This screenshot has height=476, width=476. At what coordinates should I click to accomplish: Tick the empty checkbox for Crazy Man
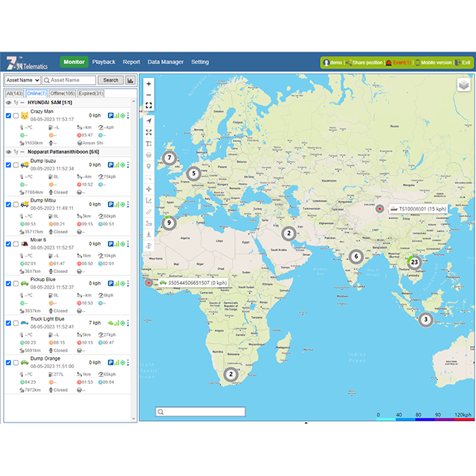click(x=16, y=116)
